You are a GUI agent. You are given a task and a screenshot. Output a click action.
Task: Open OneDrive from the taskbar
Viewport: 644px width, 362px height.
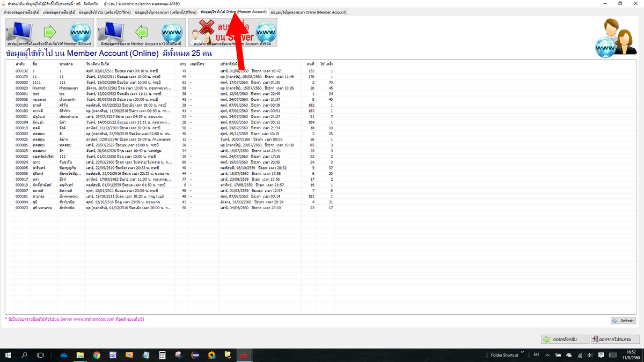pyautogui.click(x=64, y=355)
